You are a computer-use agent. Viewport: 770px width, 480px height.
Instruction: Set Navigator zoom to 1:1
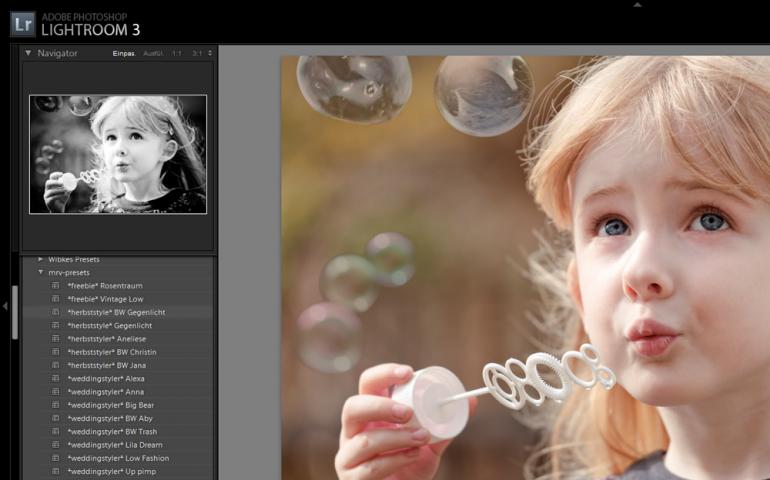click(x=177, y=53)
